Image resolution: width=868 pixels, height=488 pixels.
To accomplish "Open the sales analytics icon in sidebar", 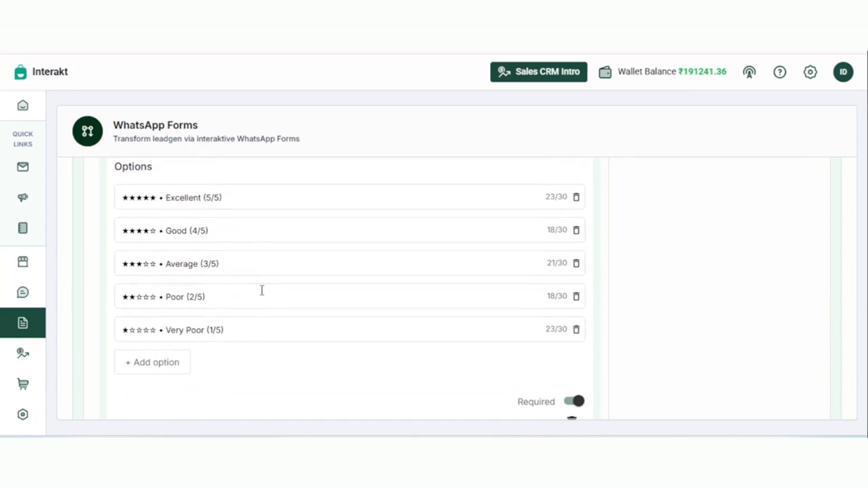I will (23, 353).
